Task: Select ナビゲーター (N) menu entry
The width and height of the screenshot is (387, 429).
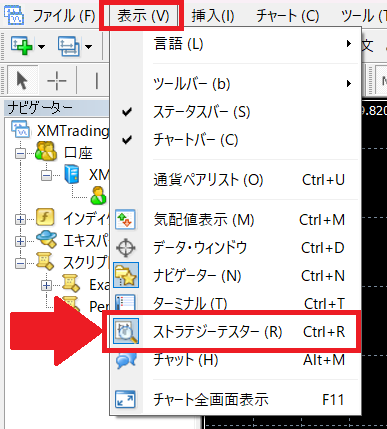Action: [x=235, y=276]
